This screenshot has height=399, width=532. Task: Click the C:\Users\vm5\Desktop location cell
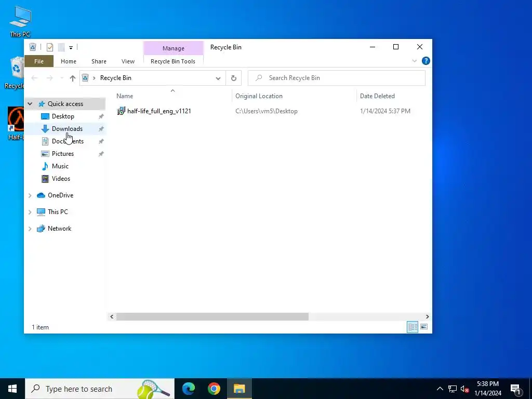point(267,111)
